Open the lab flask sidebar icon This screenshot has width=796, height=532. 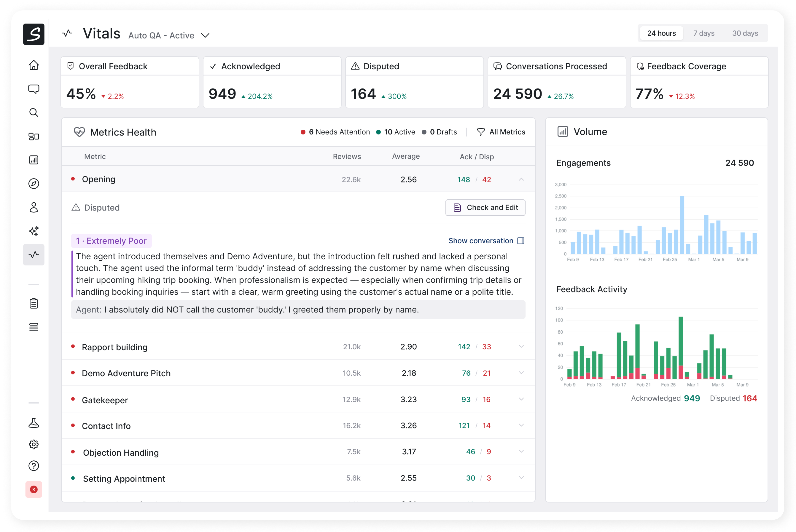click(34, 423)
